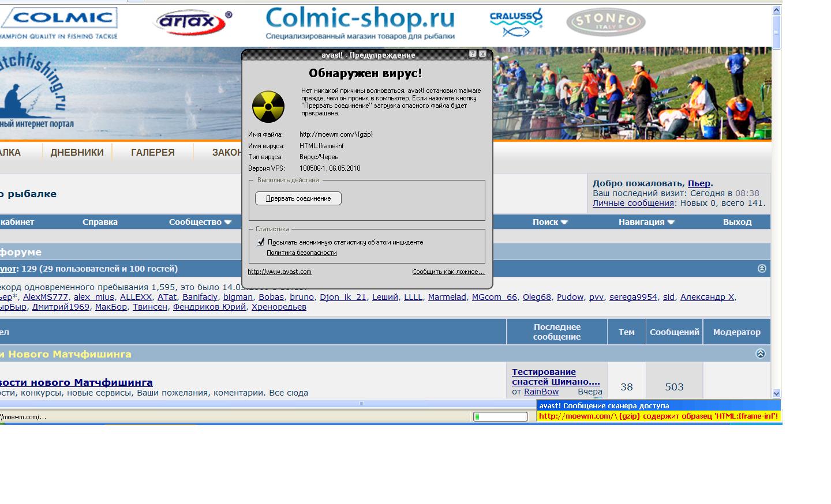Open user ATat profile
Image resolution: width=831 pixels, height=504 pixels.
click(167, 297)
